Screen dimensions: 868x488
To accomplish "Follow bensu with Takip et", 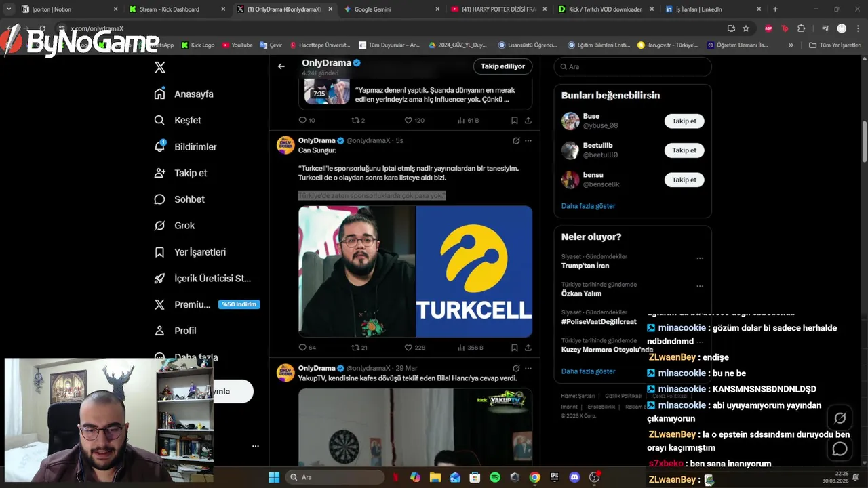I will tap(684, 180).
